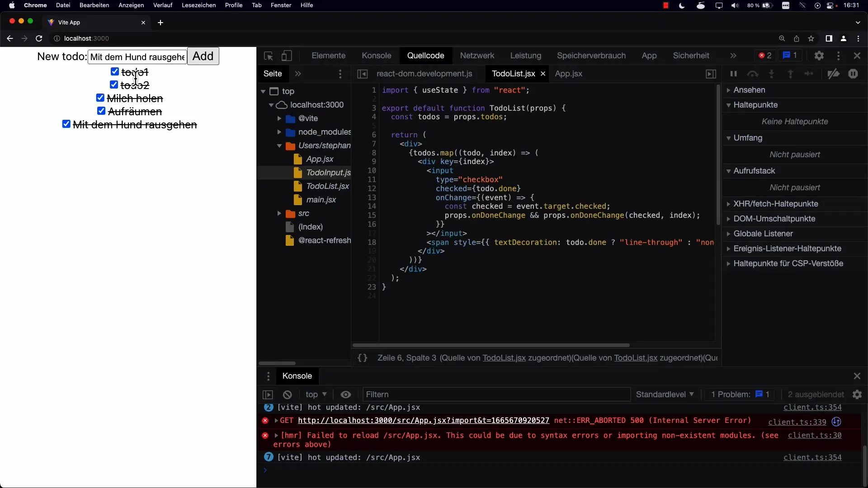Click the resume script execution icon
Image resolution: width=868 pixels, height=488 pixels.
click(x=733, y=73)
